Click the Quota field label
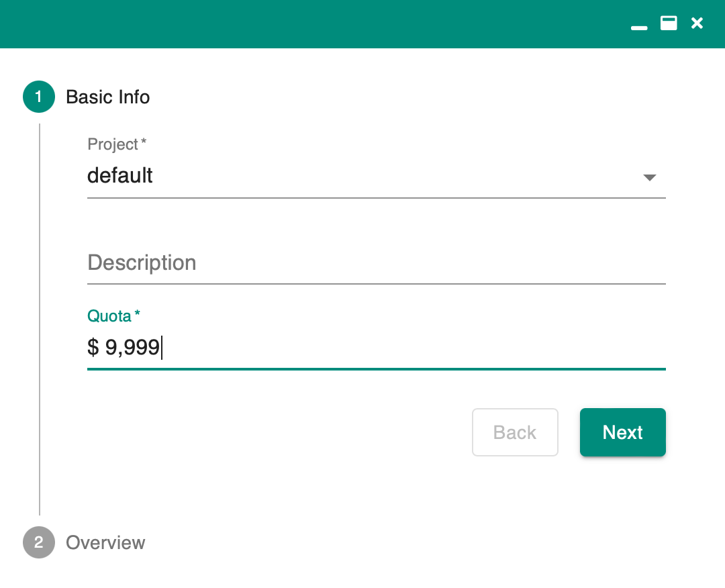725x588 pixels. [x=113, y=316]
